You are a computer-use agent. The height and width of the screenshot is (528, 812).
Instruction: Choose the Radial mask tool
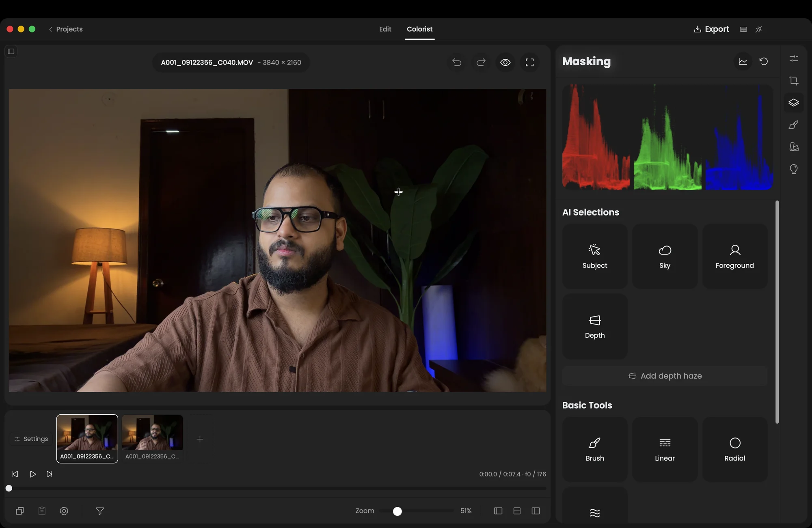coord(734,449)
